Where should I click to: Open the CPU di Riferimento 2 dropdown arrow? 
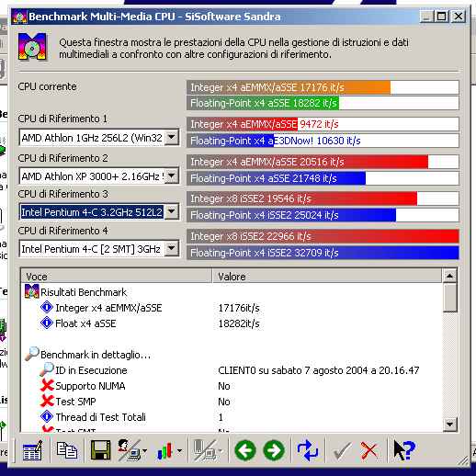(172, 176)
